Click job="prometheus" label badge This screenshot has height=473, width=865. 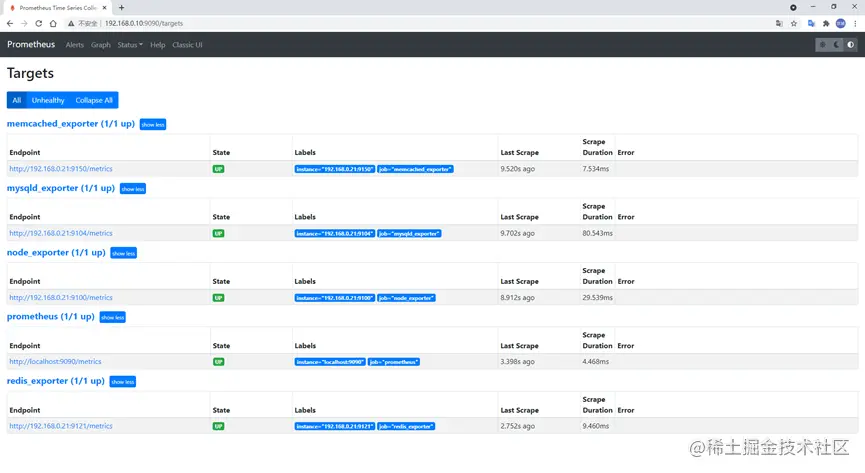[394, 362]
